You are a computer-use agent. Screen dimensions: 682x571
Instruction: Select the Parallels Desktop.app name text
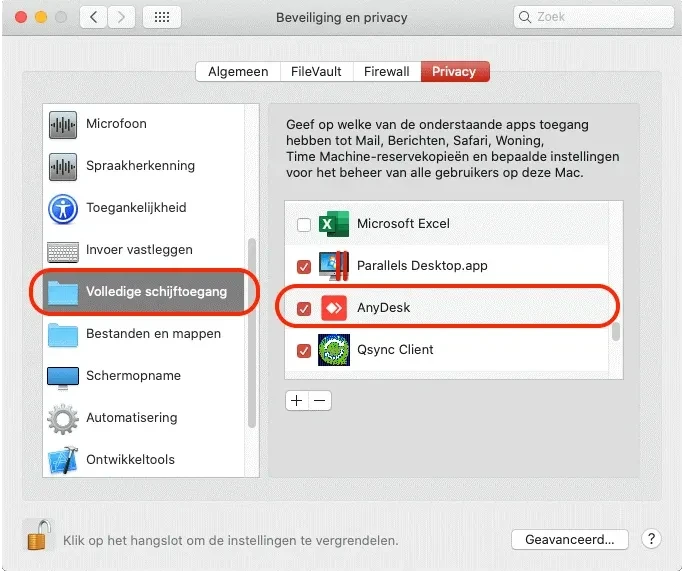(422, 265)
